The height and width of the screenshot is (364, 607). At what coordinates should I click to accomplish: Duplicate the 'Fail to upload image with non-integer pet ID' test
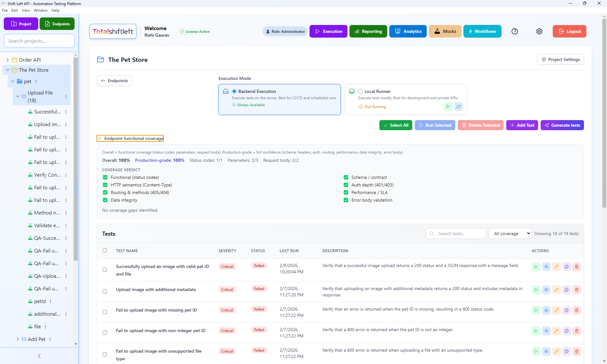(x=567, y=331)
